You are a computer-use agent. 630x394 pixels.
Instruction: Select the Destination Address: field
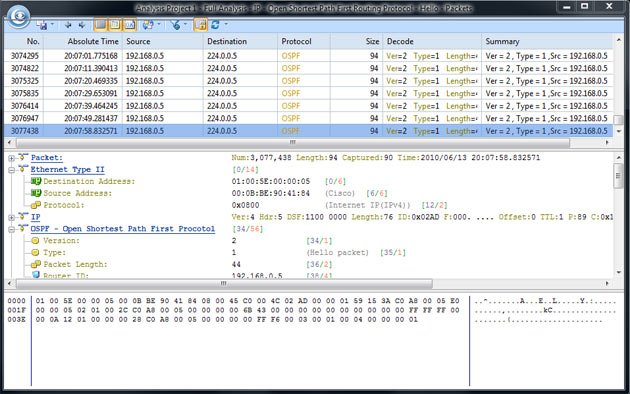point(89,182)
